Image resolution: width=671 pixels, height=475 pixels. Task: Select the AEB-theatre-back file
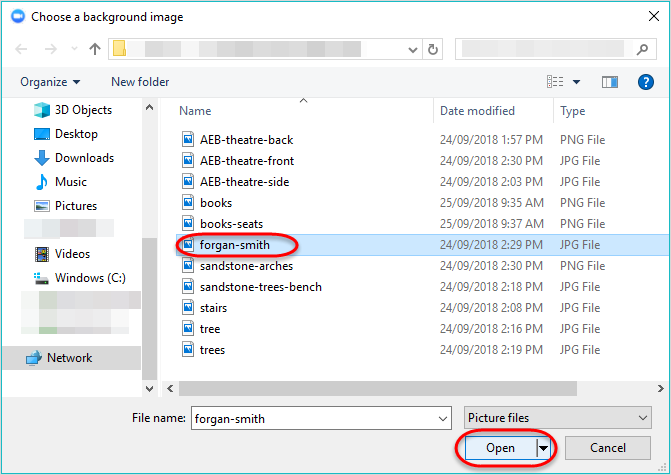point(246,140)
